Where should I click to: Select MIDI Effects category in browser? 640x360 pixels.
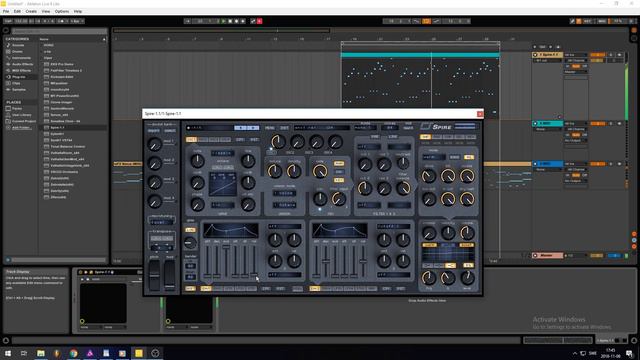(x=22, y=71)
